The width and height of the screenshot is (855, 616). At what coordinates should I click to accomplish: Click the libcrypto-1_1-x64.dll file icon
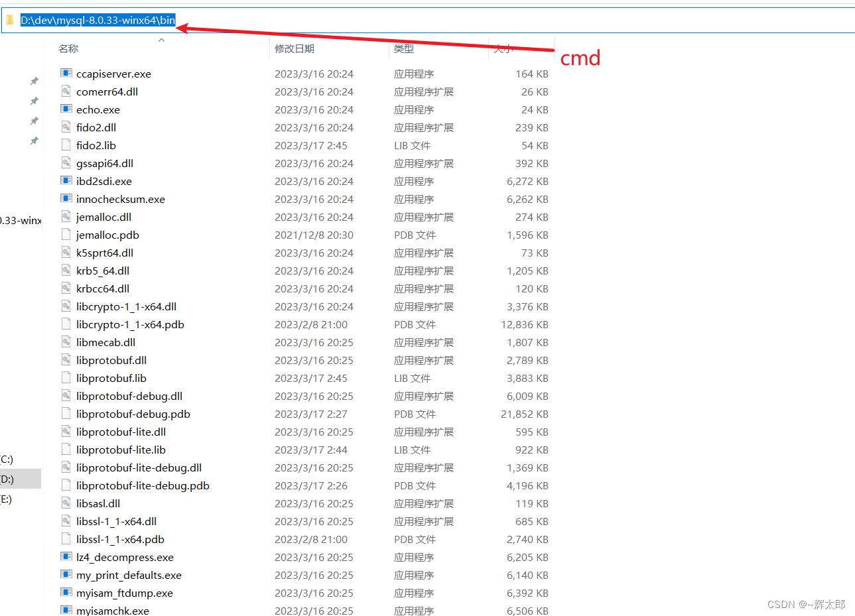point(66,306)
